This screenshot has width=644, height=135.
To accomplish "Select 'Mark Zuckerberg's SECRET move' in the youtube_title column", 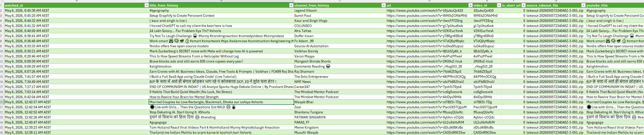I will click(615, 51).
